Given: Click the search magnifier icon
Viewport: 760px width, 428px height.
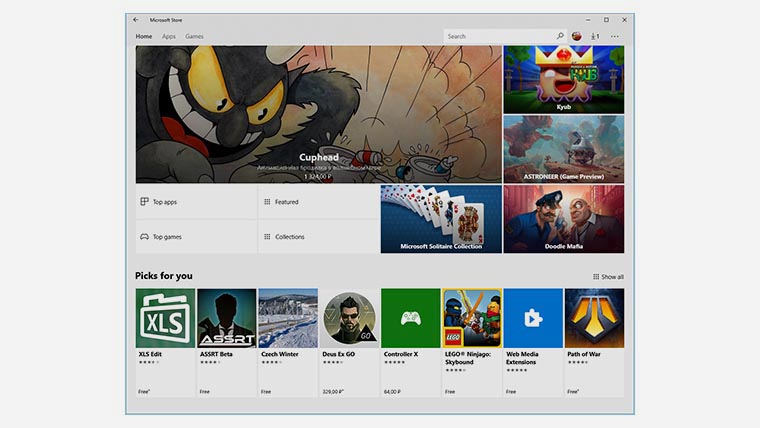Looking at the screenshot, I should point(560,36).
